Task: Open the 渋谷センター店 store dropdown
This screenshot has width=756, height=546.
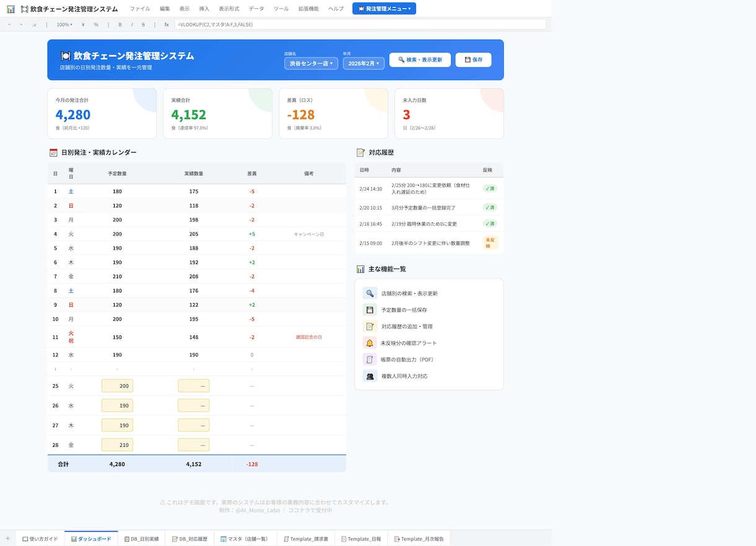Action: pos(311,63)
